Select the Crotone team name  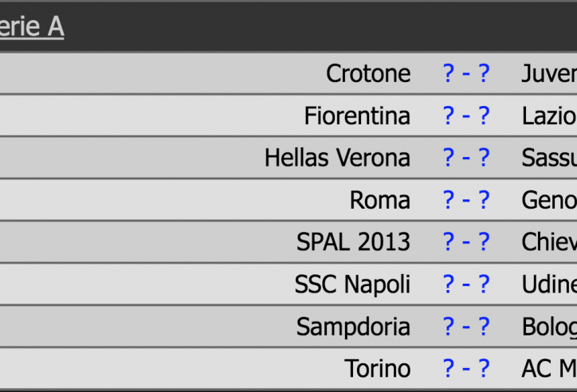click(x=368, y=73)
